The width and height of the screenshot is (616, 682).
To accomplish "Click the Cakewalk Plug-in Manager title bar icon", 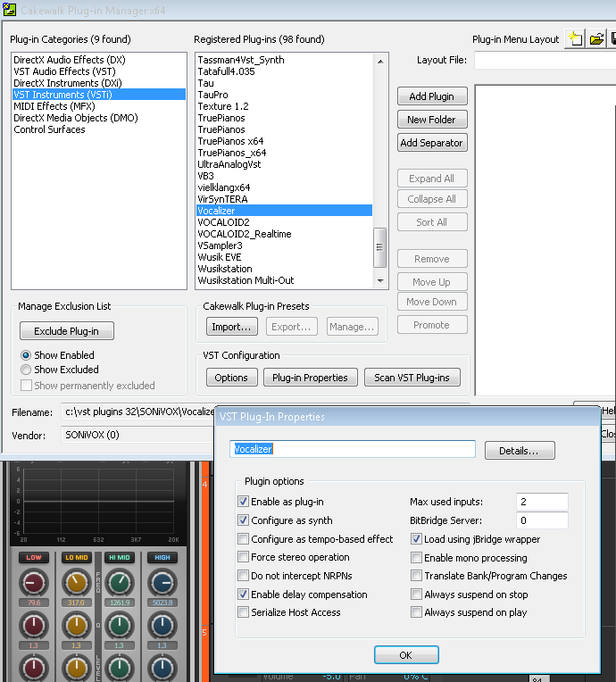I will (9, 10).
